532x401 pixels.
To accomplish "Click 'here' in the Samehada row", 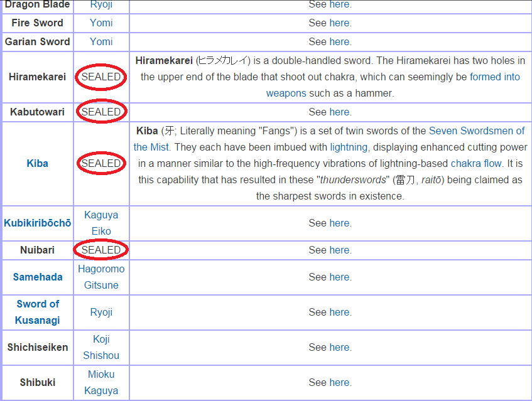I will 340,277.
